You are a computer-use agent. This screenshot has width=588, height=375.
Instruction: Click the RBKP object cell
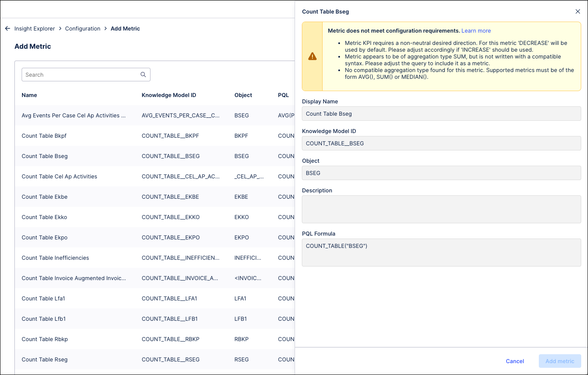[242, 339]
